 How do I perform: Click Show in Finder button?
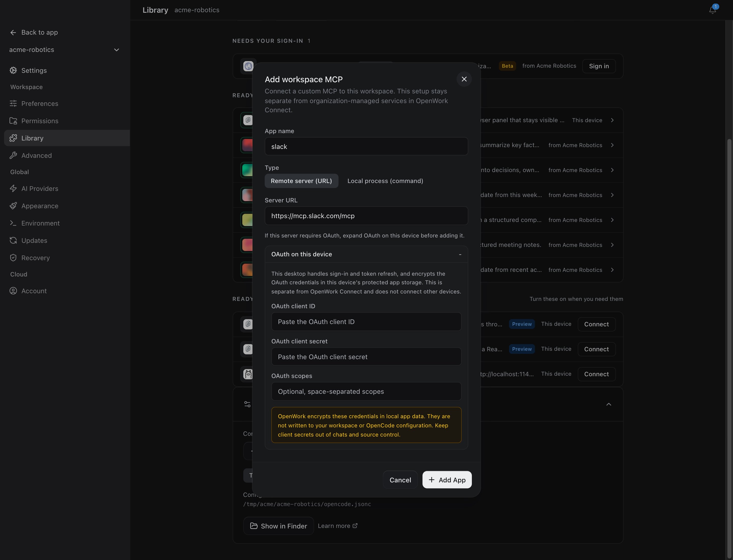(x=278, y=526)
